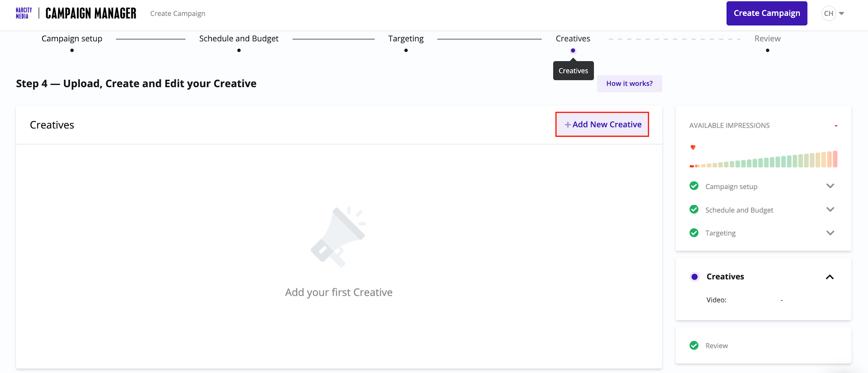Click the green checkmark beside Campaign setup
This screenshot has height=373, width=868.
click(x=694, y=186)
